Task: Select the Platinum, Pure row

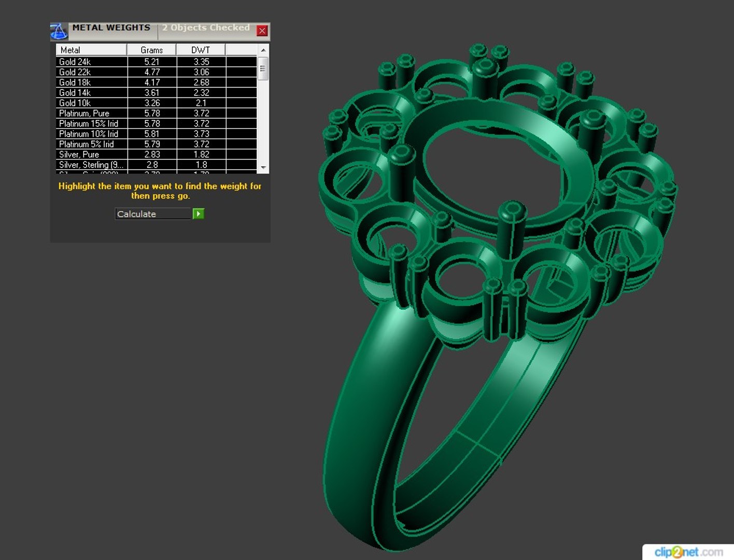Action: [157, 113]
